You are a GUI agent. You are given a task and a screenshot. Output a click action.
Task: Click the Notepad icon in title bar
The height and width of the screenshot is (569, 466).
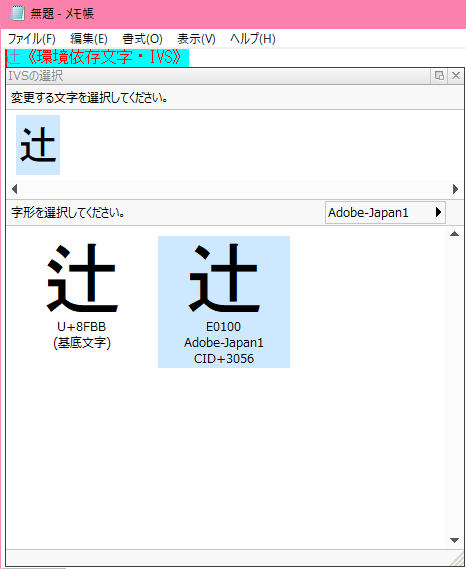pos(17,13)
